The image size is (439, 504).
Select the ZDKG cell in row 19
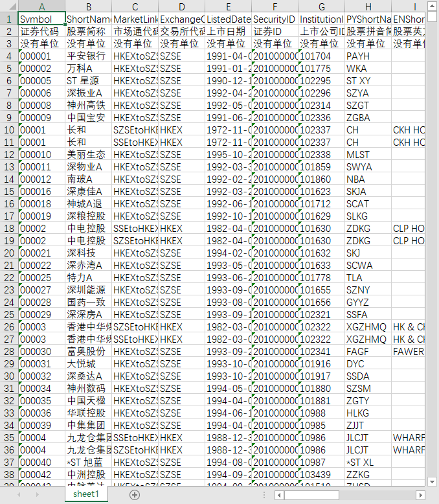(x=368, y=241)
